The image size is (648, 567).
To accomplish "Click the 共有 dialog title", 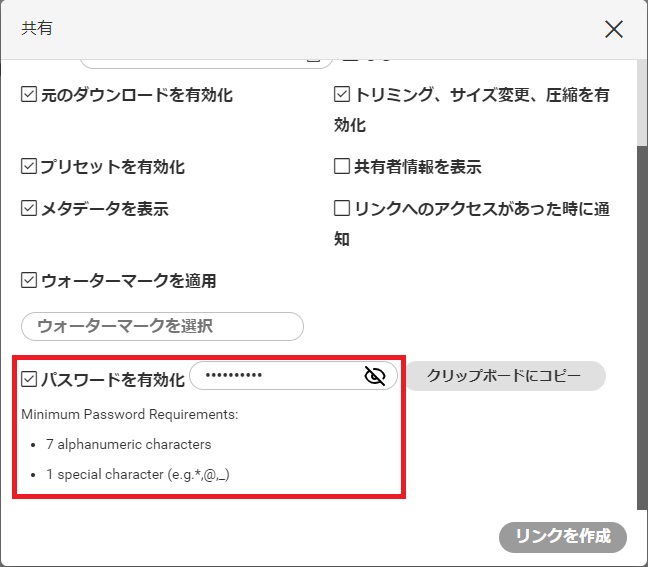I will coord(37,29).
